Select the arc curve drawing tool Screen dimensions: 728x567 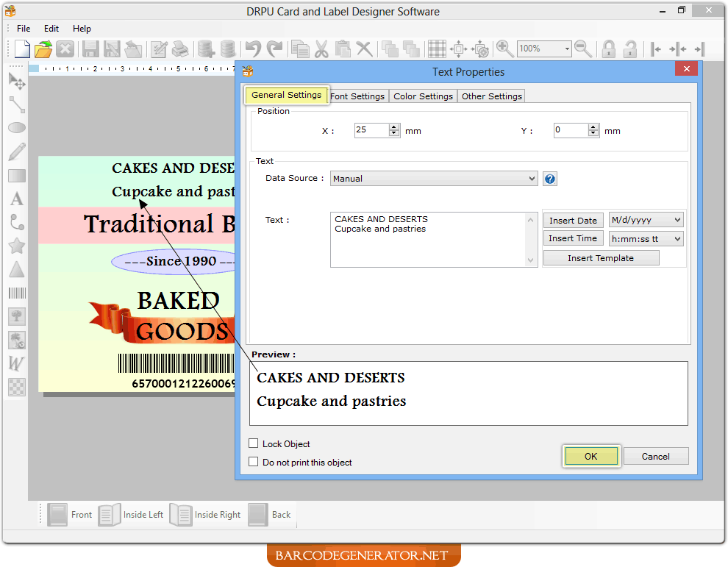17,222
